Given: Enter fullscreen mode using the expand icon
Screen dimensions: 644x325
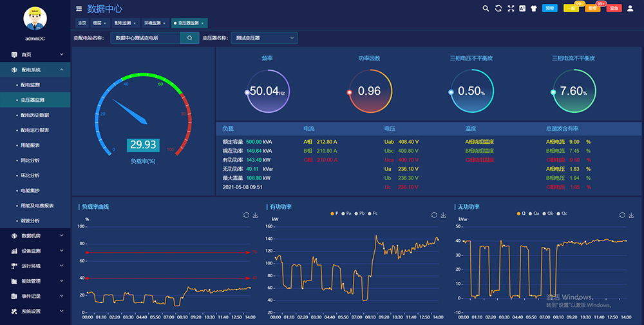Looking at the screenshot, I should 511,8.
